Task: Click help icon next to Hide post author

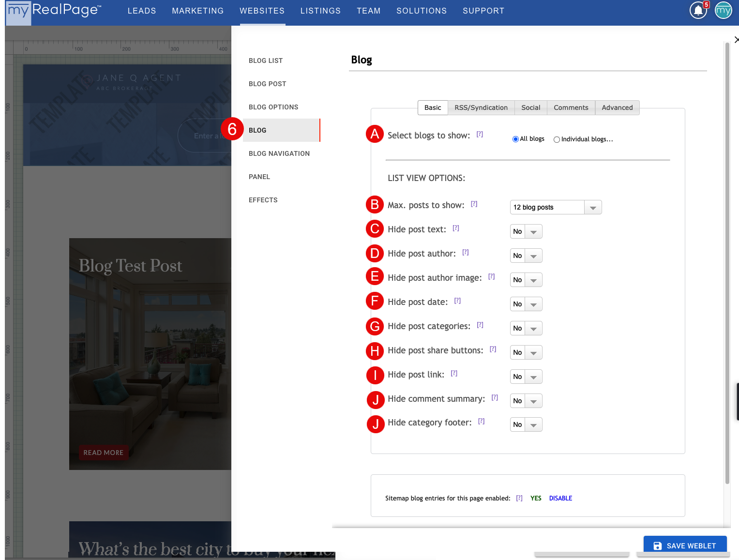Action: click(x=466, y=253)
